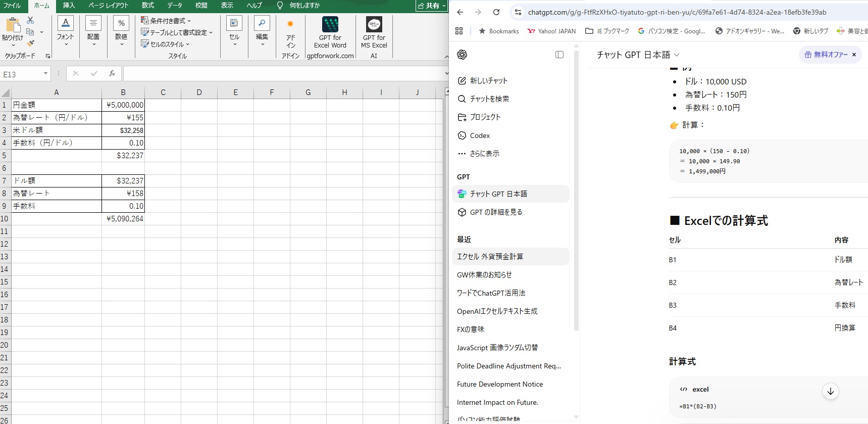Switch to the 挿入 ribbon tab
The image size is (868, 424).
(69, 6)
